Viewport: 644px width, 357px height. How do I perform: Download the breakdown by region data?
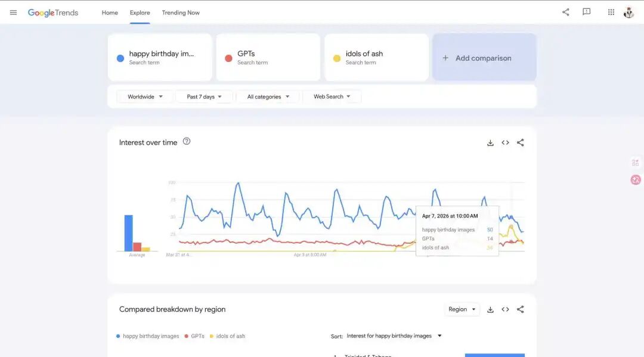tap(490, 309)
